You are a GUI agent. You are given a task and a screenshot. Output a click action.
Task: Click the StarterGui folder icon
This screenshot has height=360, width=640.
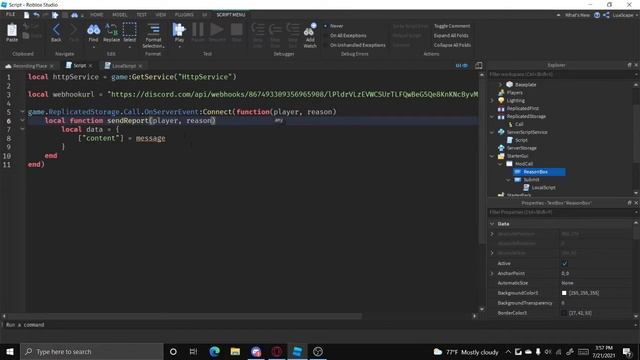point(501,156)
